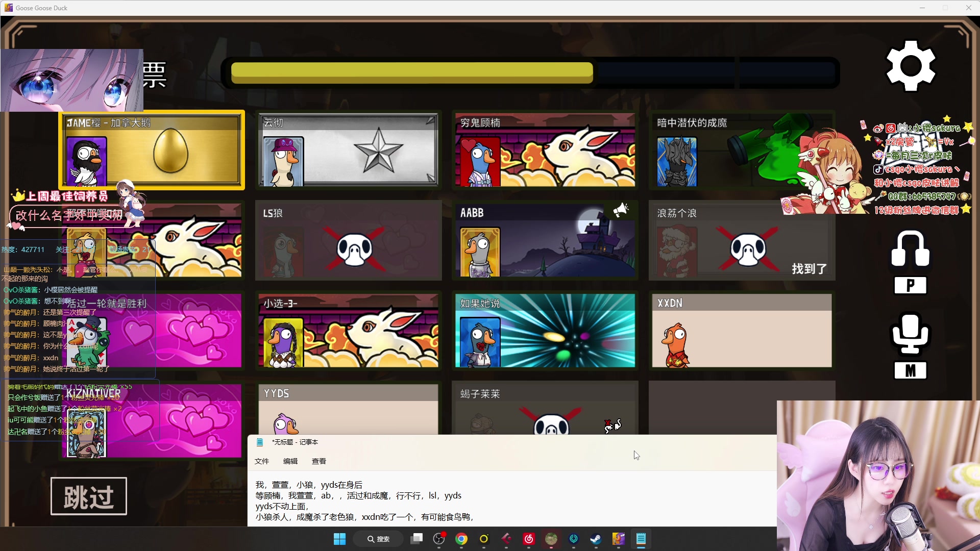Open Steam from the taskbar
This screenshot has height=551, width=980.
click(596, 539)
